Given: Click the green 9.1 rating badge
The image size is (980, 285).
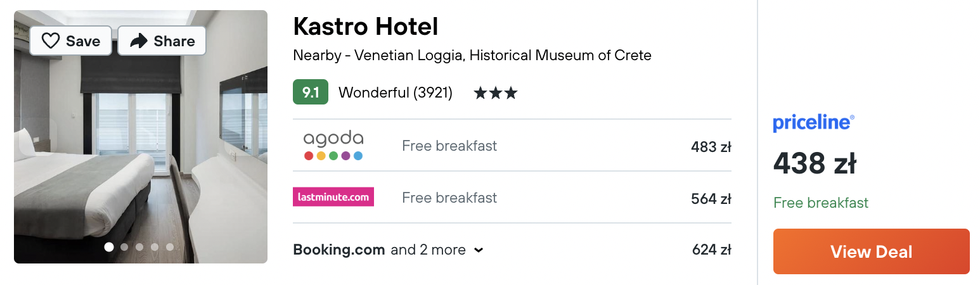Looking at the screenshot, I should [x=311, y=92].
